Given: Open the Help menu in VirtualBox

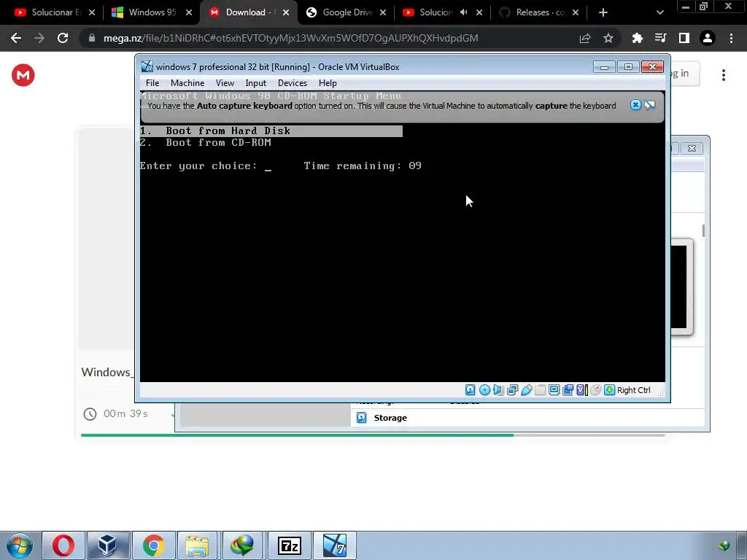Looking at the screenshot, I should 328,83.
